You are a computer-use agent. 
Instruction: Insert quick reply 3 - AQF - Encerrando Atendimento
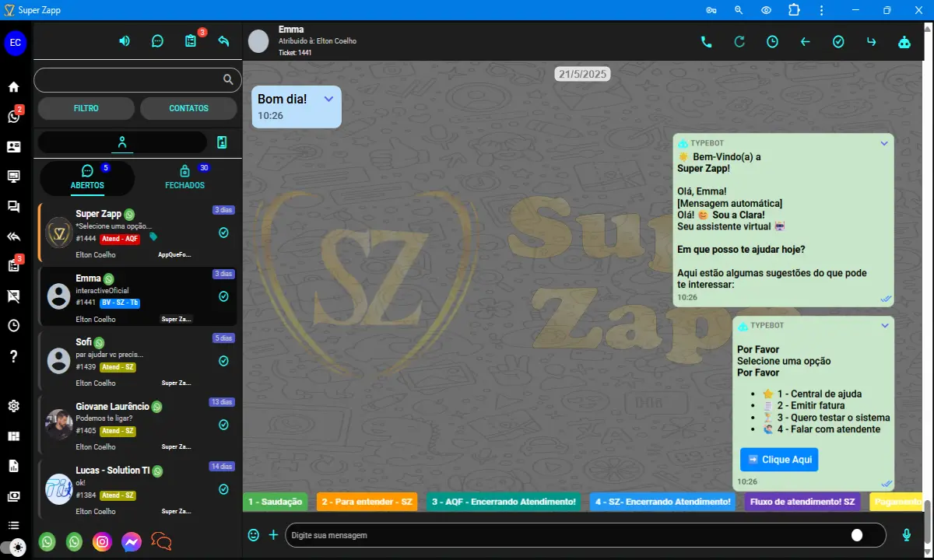pos(504,502)
